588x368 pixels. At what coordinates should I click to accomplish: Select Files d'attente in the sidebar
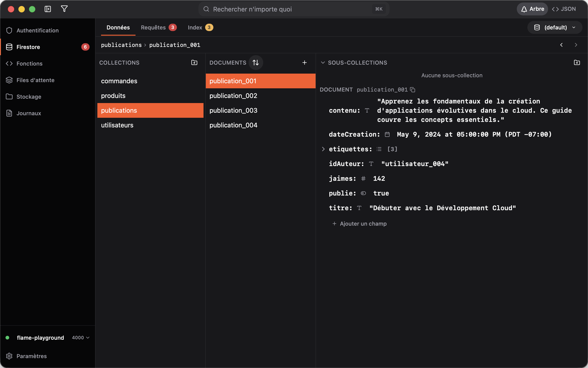pyautogui.click(x=48, y=80)
